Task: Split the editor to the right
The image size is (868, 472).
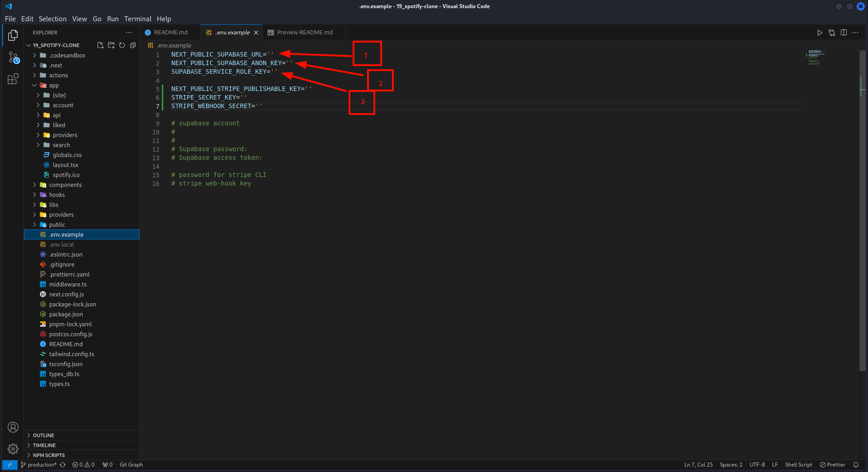Action: (844, 33)
